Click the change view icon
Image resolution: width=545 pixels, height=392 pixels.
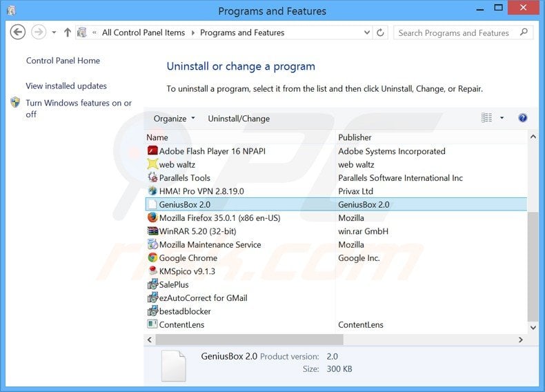coord(486,118)
